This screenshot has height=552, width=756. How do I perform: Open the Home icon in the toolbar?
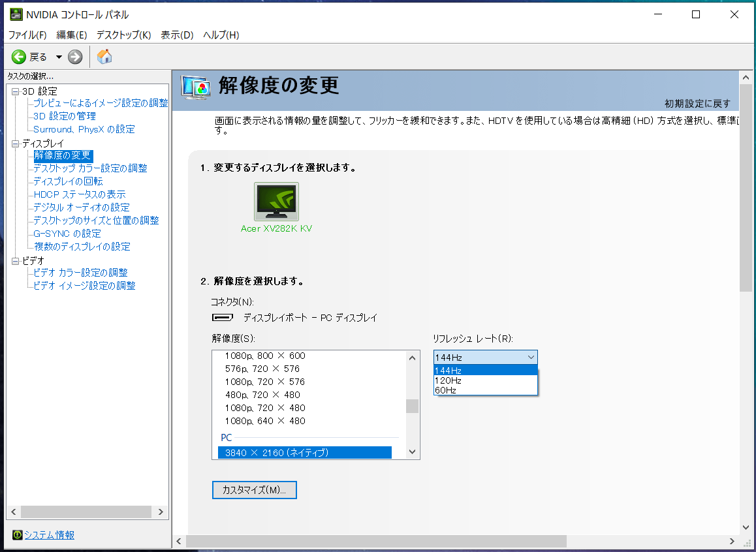[104, 57]
